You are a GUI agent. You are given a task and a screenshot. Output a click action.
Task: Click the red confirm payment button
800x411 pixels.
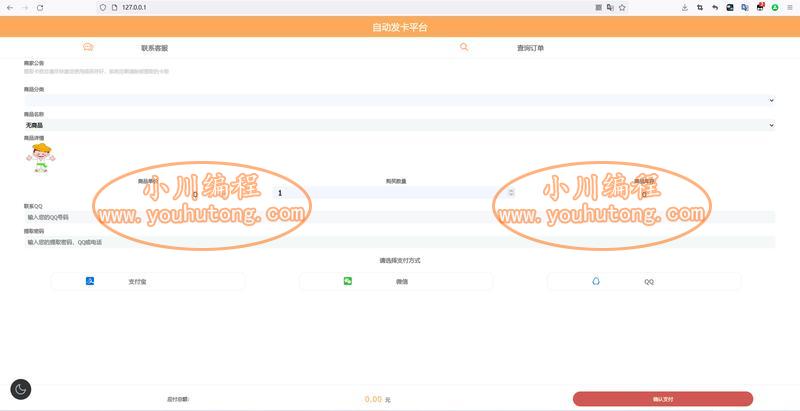[663, 399]
